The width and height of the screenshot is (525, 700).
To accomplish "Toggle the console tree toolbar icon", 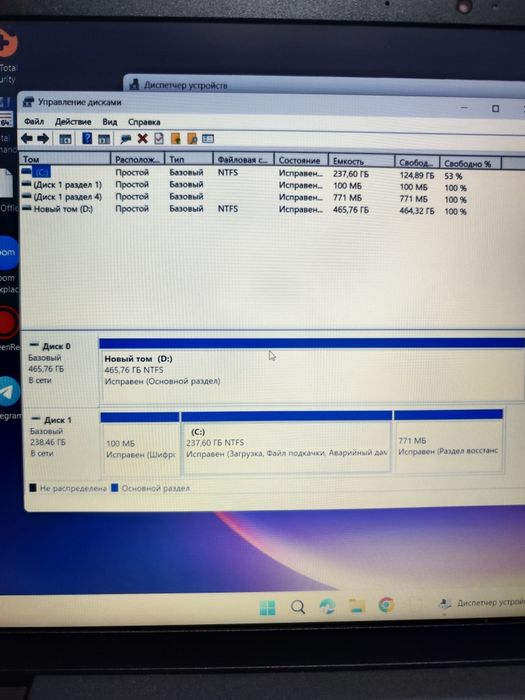I will coord(66,139).
